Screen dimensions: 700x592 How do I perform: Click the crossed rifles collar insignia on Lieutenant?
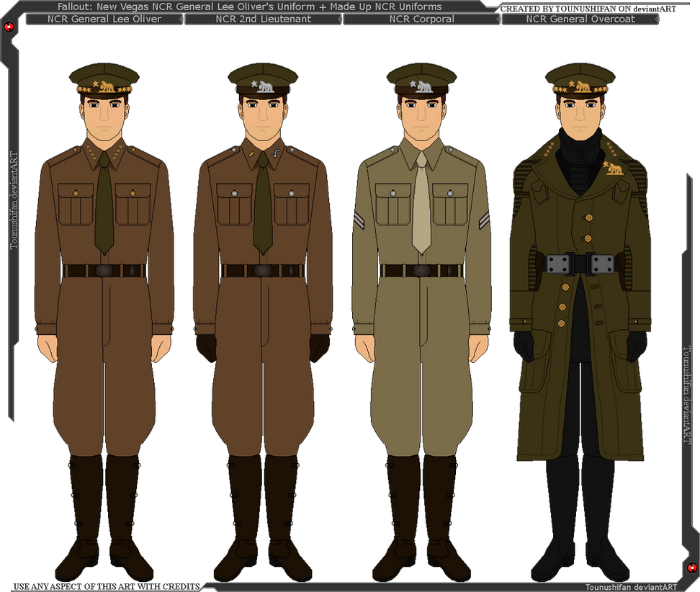pyautogui.click(x=275, y=152)
